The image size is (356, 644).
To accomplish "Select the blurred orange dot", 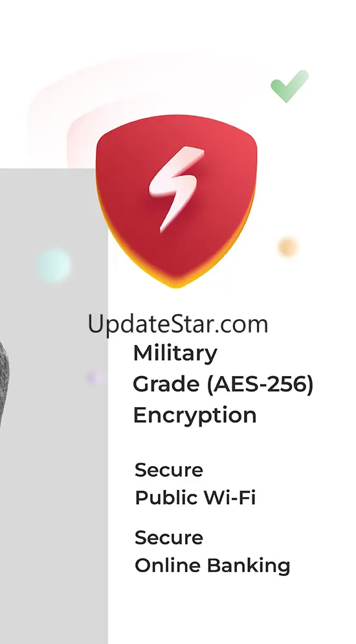I will [x=287, y=247].
